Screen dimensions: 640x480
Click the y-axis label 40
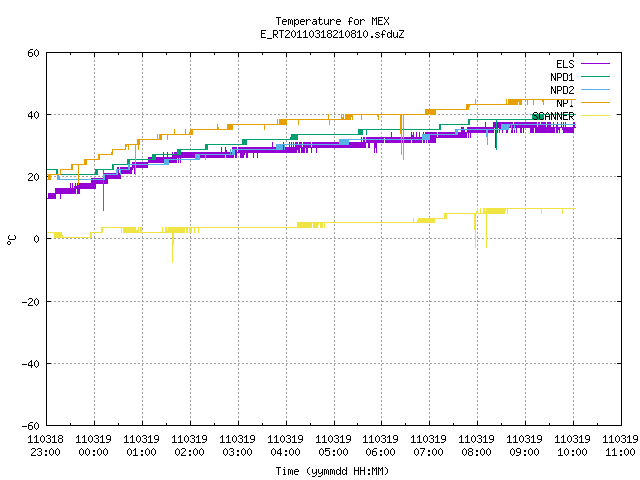33,115
